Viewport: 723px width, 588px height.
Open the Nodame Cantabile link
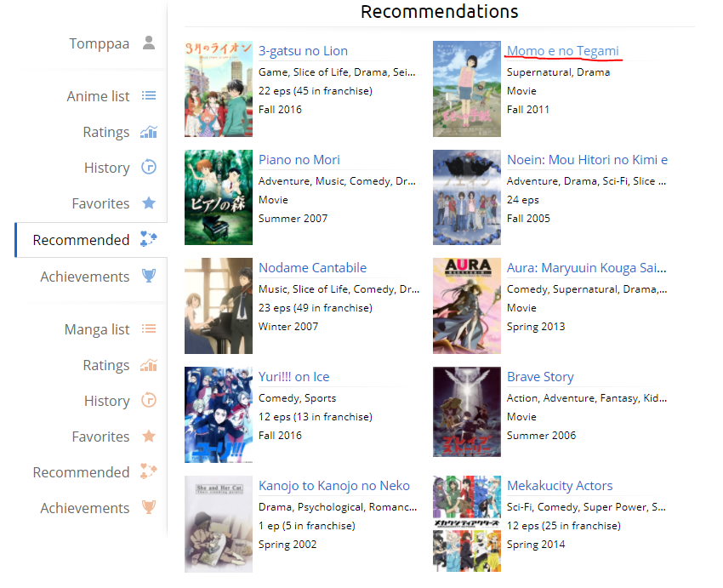313,267
